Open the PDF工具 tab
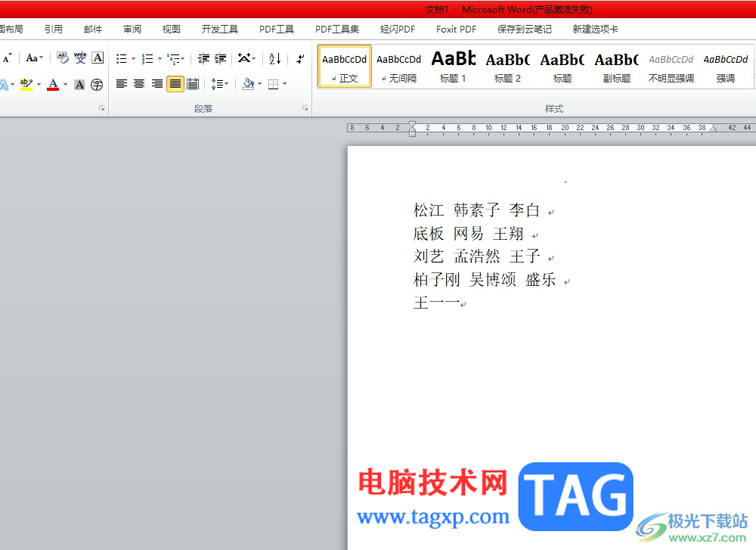Viewport: 756px width, 550px height. 276,29
